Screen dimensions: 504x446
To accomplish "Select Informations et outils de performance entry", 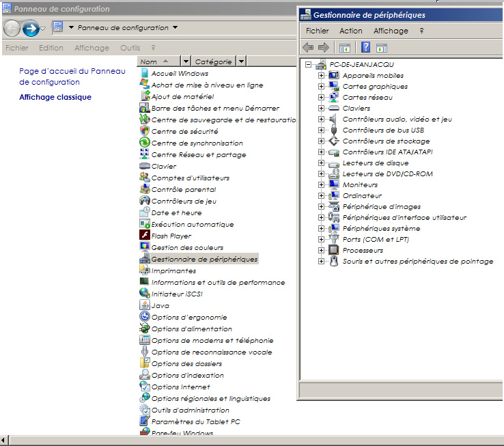I will point(218,282).
